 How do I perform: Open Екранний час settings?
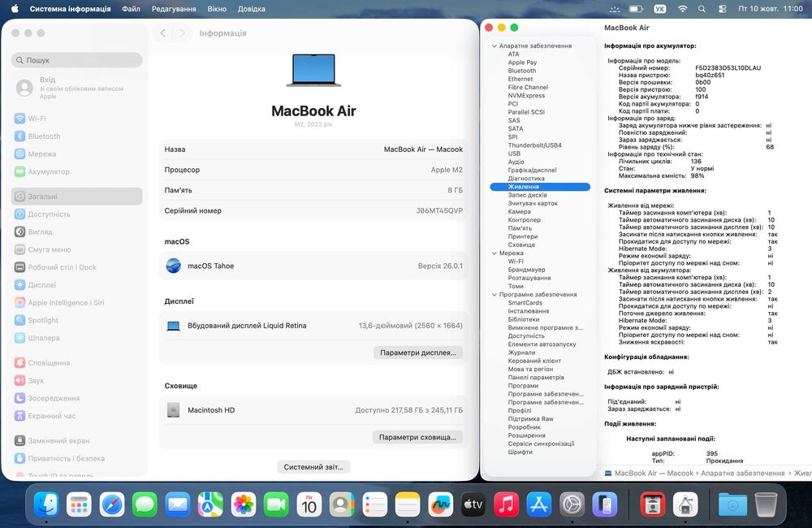(76, 416)
